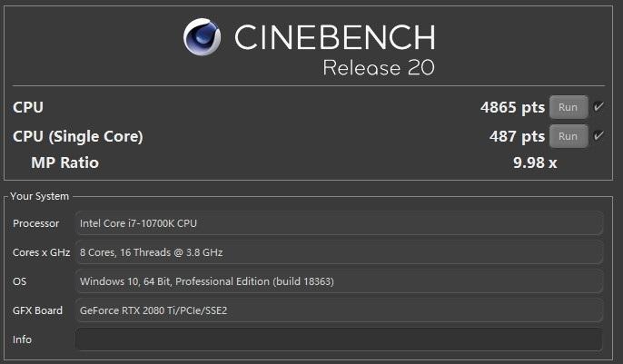
Task: Click inside the empty Info field
Action: pos(339,339)
